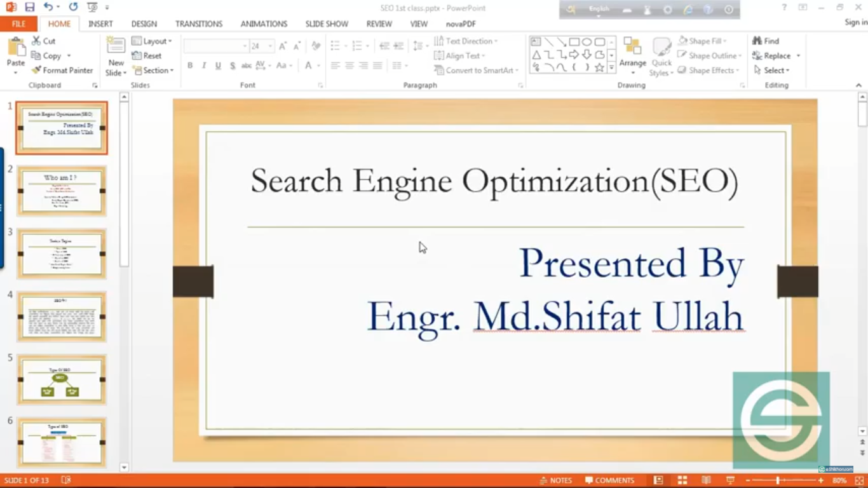Click the Format Painter tool
The height and width of the screenshot is (488, 868).
pyautogui.click(x=62, y=71)
